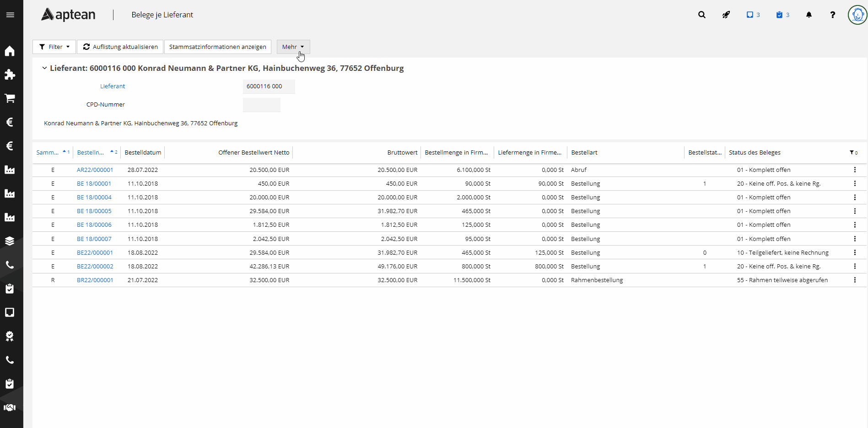This screenshot has height=428, width=868.
Task: Select the 55 - Rahmen teilweise abgerufen status
Action: [x=782, y=280]
